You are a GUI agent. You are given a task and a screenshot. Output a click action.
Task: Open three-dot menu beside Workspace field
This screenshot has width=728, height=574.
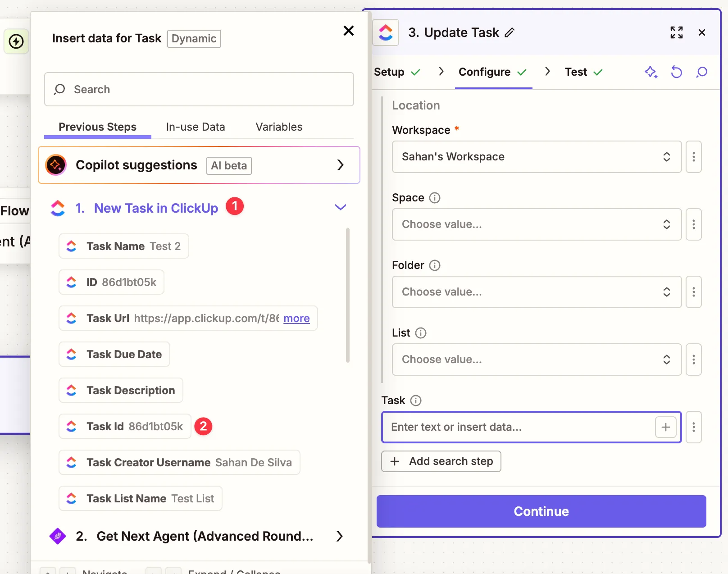coord(693,157)
